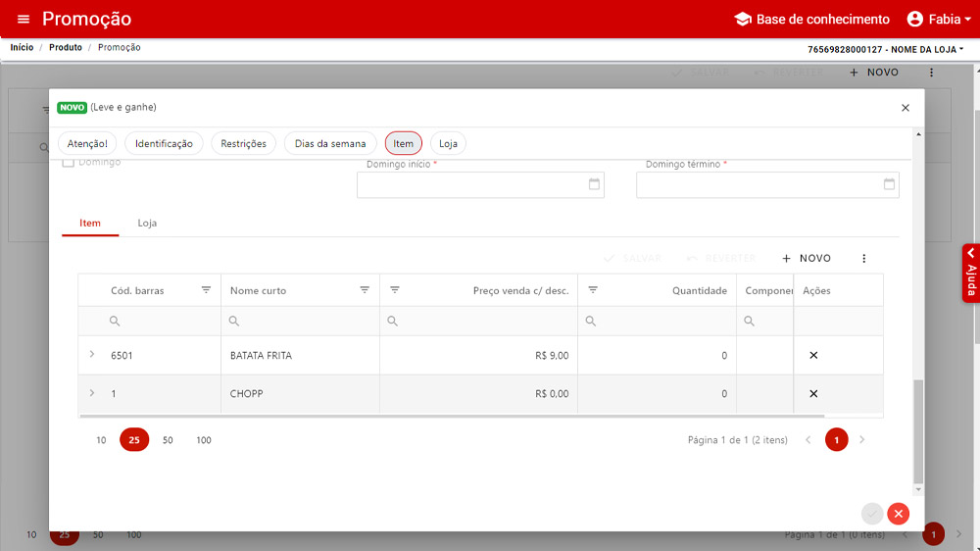Click NOVO button to add an item
This screenshot has height=551, width=980.
tap(806, 259)
